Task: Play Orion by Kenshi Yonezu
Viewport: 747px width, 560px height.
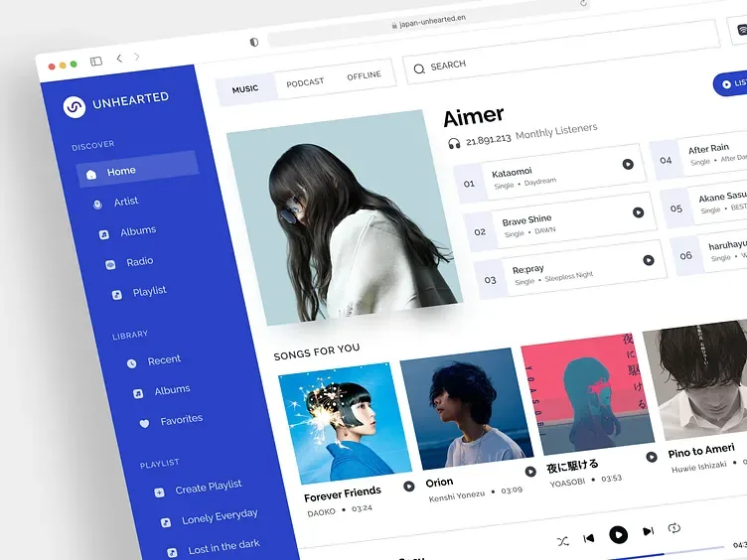Action: (x=530, y=472)
